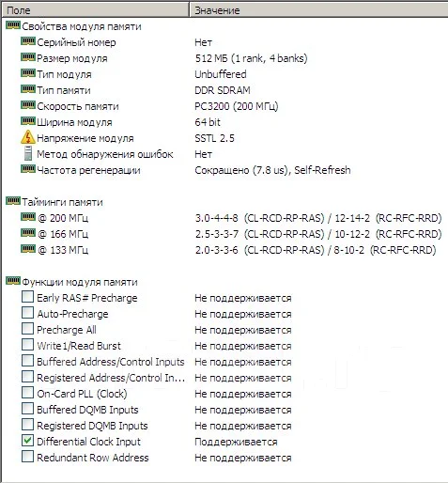Click memory chip icon next to Размер модуля

coord(28,57)
